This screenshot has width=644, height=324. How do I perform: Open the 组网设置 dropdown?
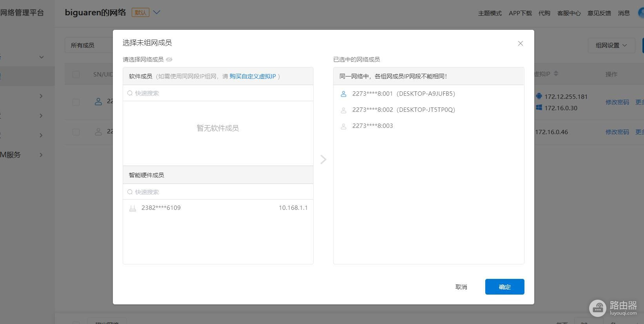tap(611, 46)
